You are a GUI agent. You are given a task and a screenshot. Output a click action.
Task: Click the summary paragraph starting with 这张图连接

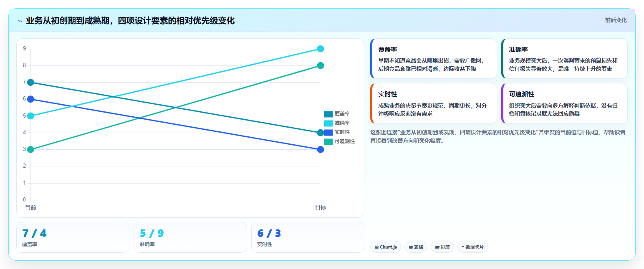[498, 136]
